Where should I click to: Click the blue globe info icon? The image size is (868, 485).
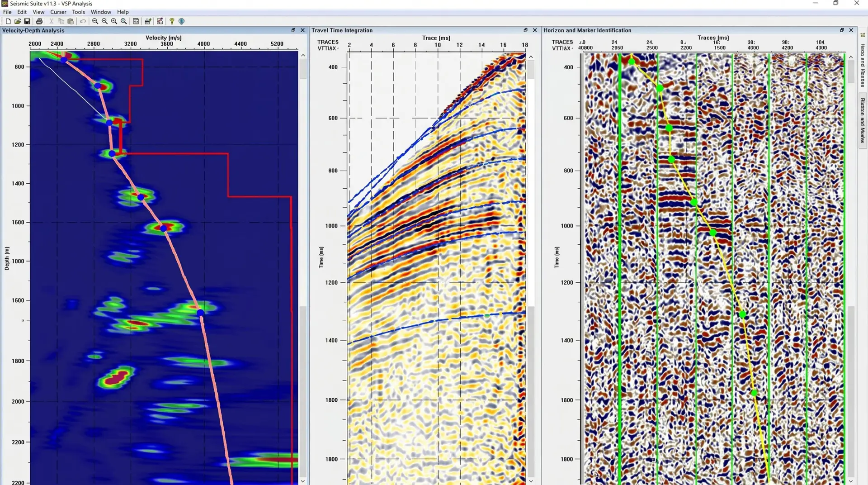[182, 21]
